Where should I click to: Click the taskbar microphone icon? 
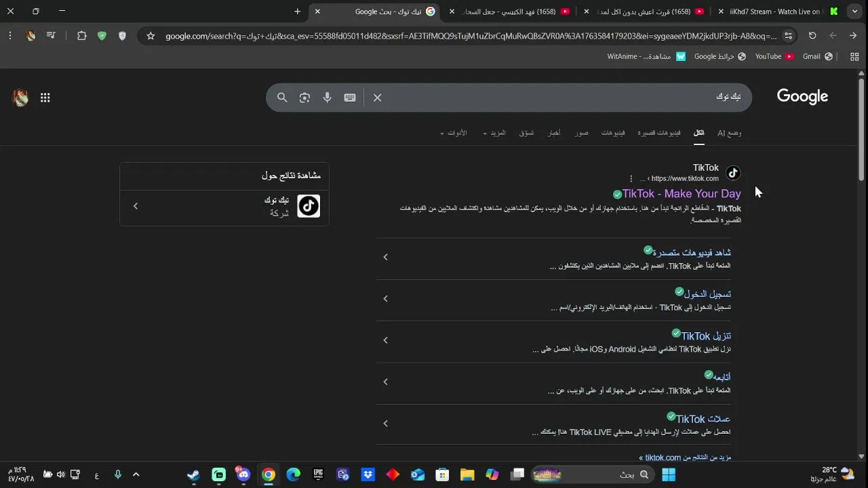pos(117,474)
